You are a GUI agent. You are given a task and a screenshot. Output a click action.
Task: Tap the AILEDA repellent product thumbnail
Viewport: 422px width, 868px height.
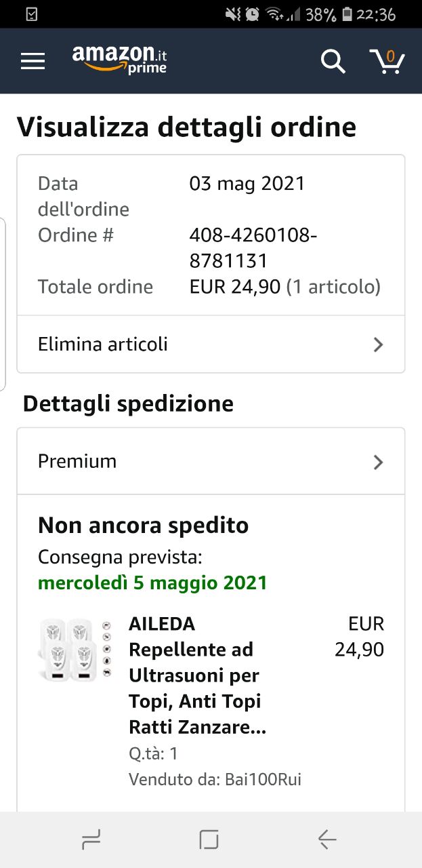(75, 650)
